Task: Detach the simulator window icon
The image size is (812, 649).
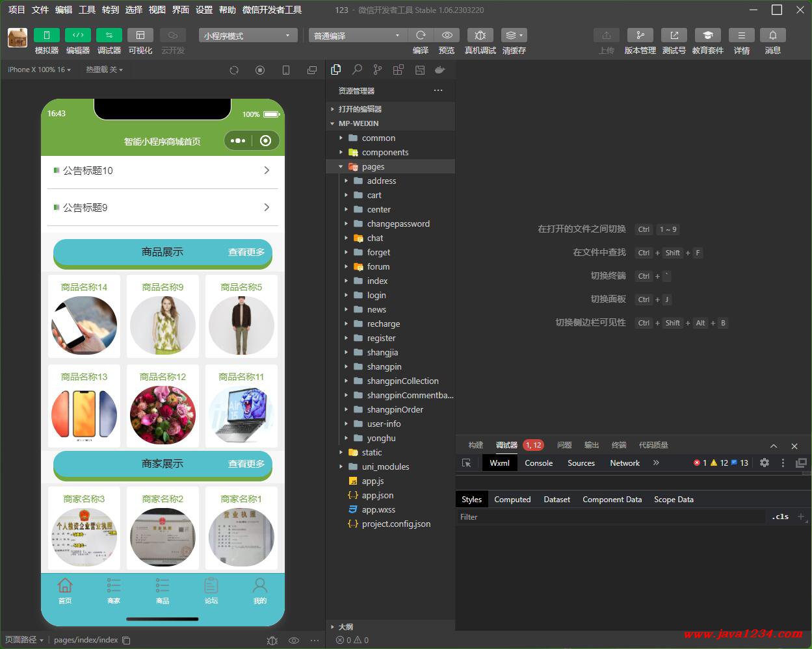Action: [312, 70]
